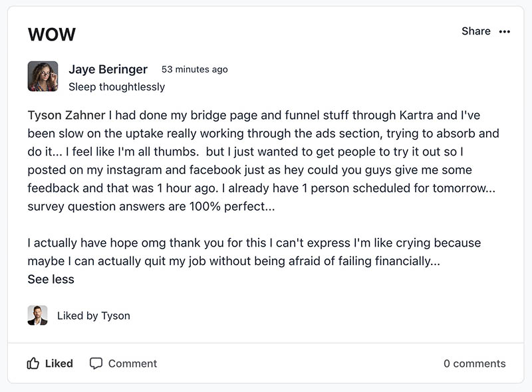Click the Sleep thoughtlessly tagline
532x392 pixels.
[x=117, y=87]
